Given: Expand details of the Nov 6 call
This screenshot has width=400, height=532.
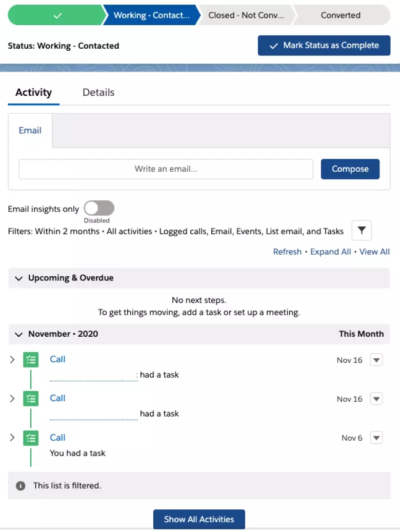Looking at the screenshot, I should pyautogui.click(x=12, y=438).
